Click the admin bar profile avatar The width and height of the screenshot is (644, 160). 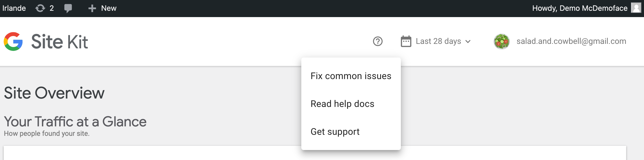coord(636,8)
